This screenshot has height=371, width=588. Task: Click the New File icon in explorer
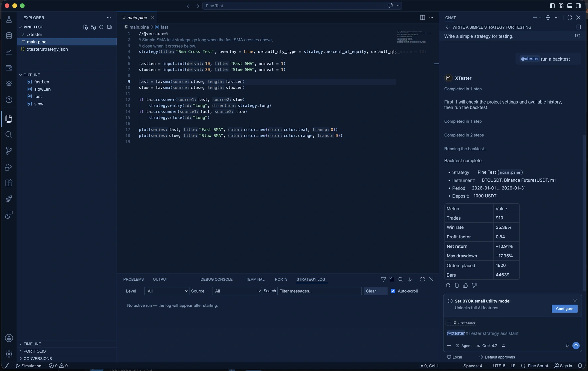tap(86, 27)
